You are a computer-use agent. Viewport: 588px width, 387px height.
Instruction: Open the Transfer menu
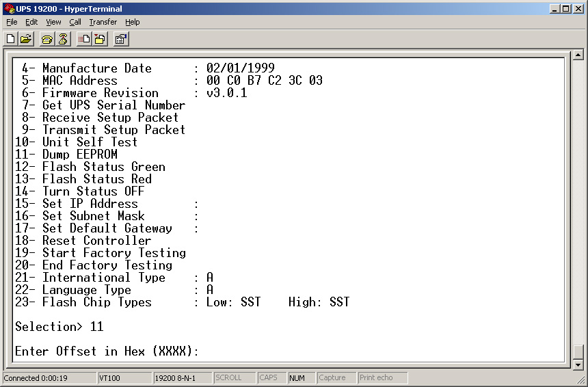coord(103,22)
